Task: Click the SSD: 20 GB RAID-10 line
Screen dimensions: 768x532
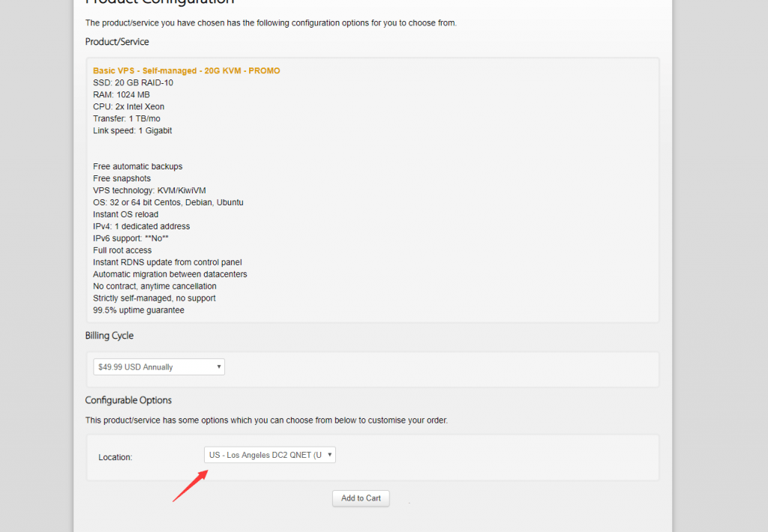Action: [133, 82]
